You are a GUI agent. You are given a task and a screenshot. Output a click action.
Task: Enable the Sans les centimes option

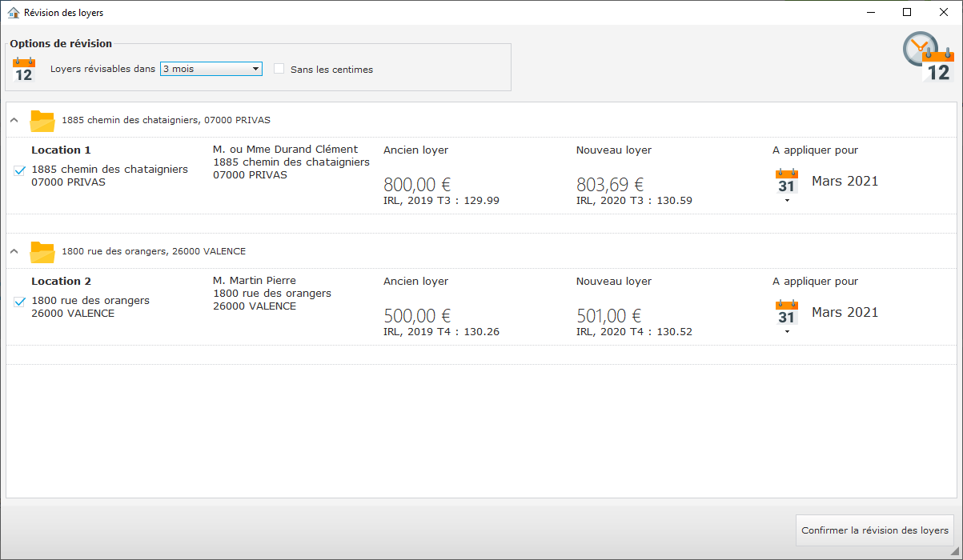[279, 69]
